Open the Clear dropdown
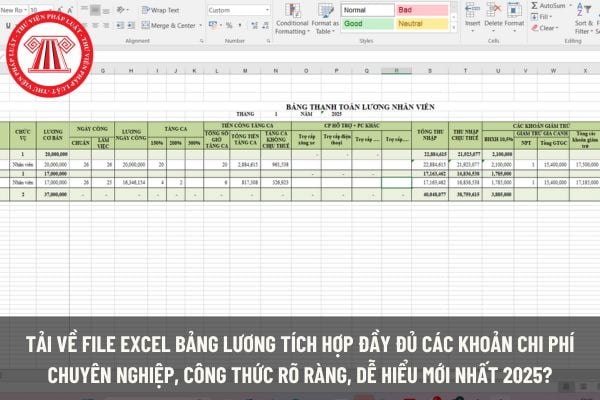The width and height of the screenshot is (600, 400). click(x=545, y=28)
